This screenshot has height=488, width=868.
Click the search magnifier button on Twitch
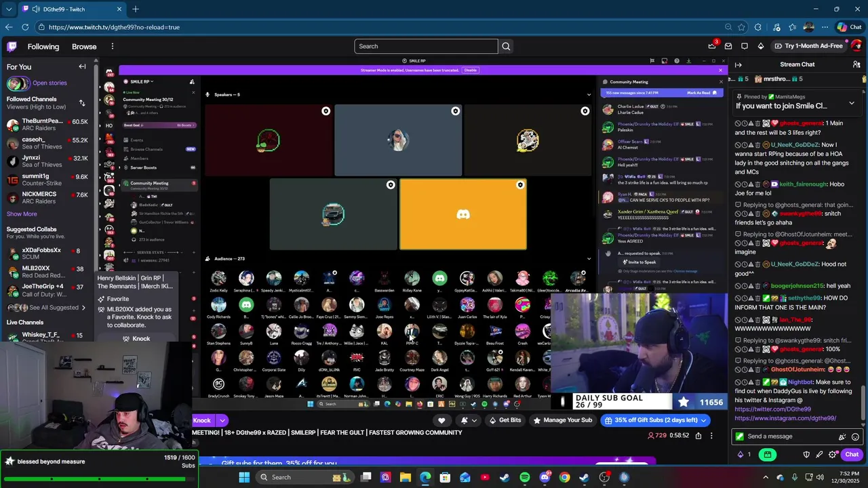click(506, 46)
